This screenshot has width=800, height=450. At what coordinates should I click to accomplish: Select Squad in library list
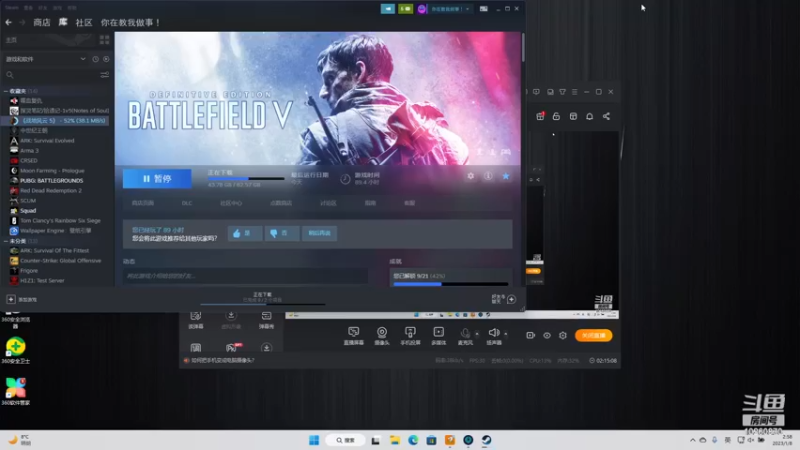(x=28, y=210)
